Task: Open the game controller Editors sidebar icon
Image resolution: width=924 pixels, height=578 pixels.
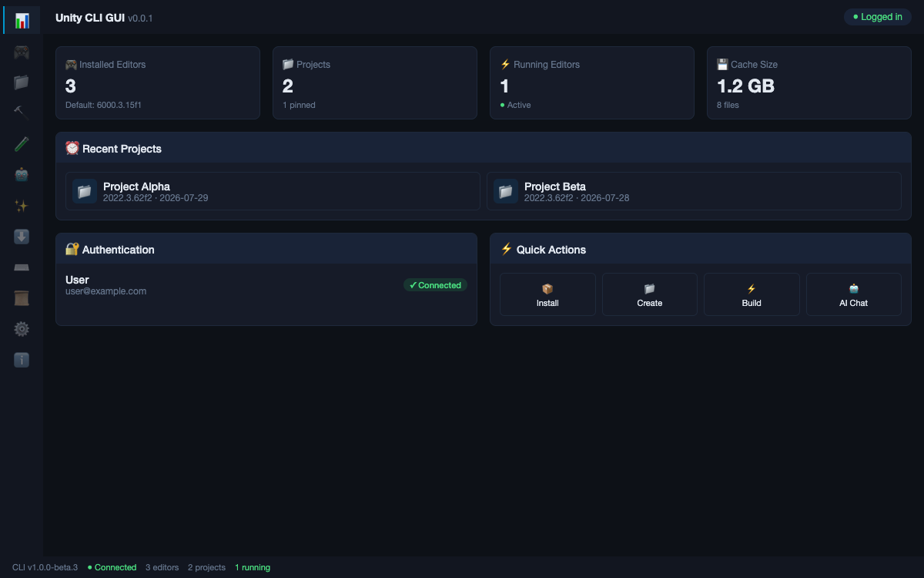Action: click(22, 52)
